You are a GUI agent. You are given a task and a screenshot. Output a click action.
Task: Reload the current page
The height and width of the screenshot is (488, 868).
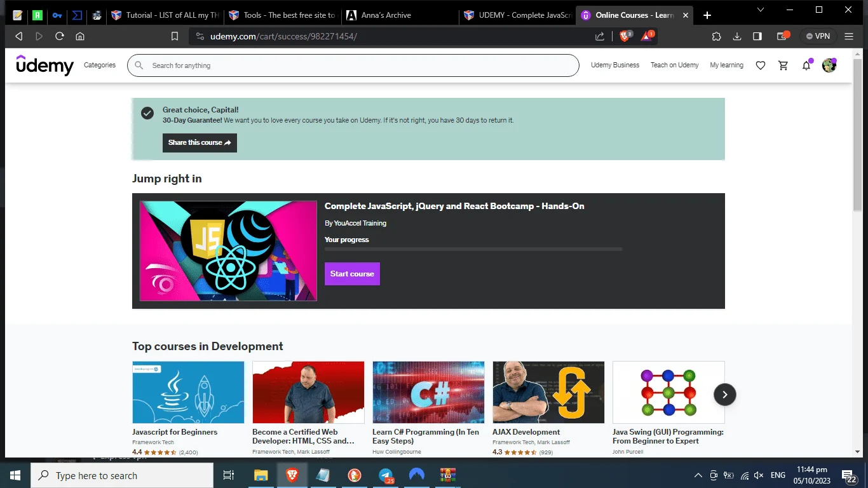tap(60, 36)
